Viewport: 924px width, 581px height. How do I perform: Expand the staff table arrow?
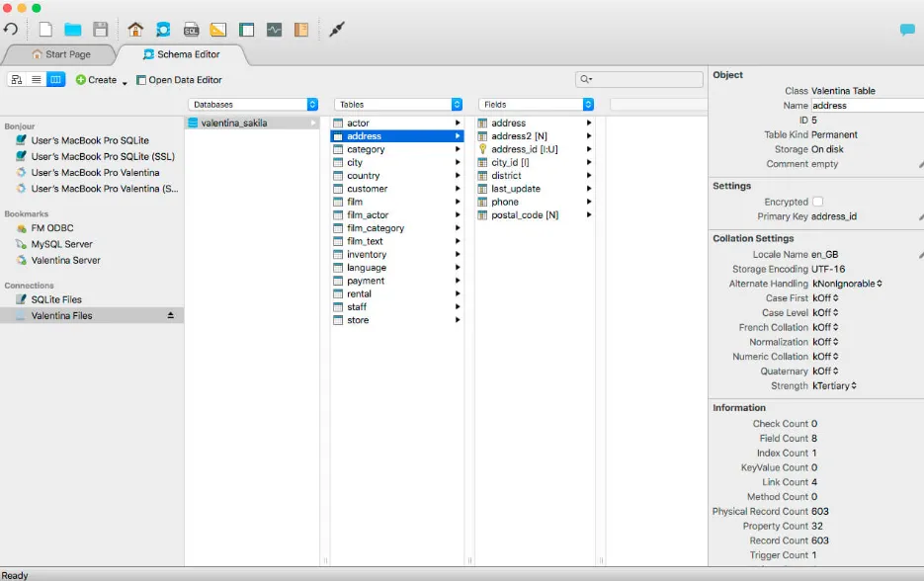coord(458,307)
